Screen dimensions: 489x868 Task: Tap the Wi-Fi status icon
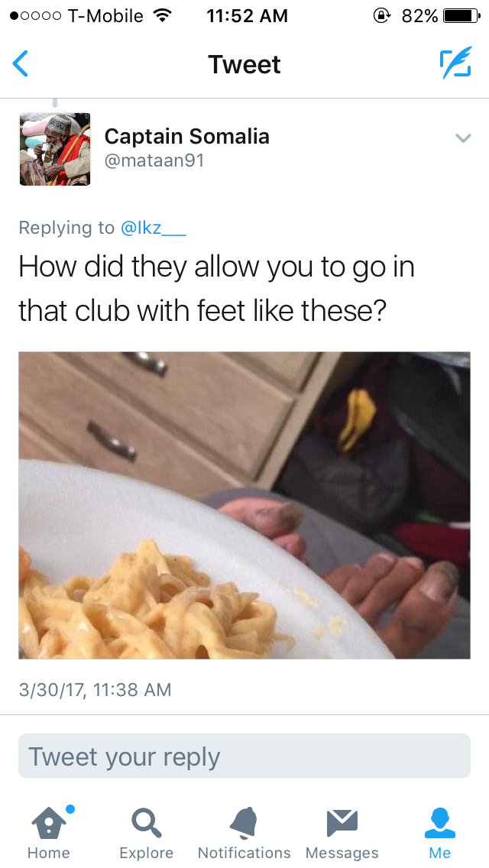tap(162, 15)
